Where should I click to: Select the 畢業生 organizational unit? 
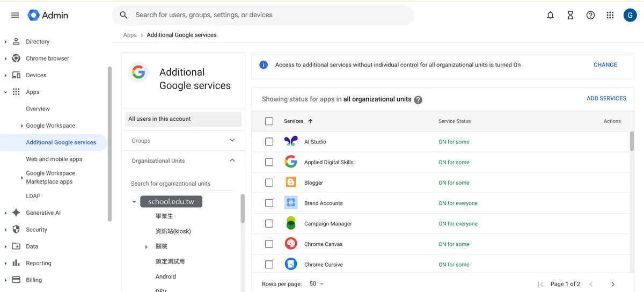pos(164,216)
